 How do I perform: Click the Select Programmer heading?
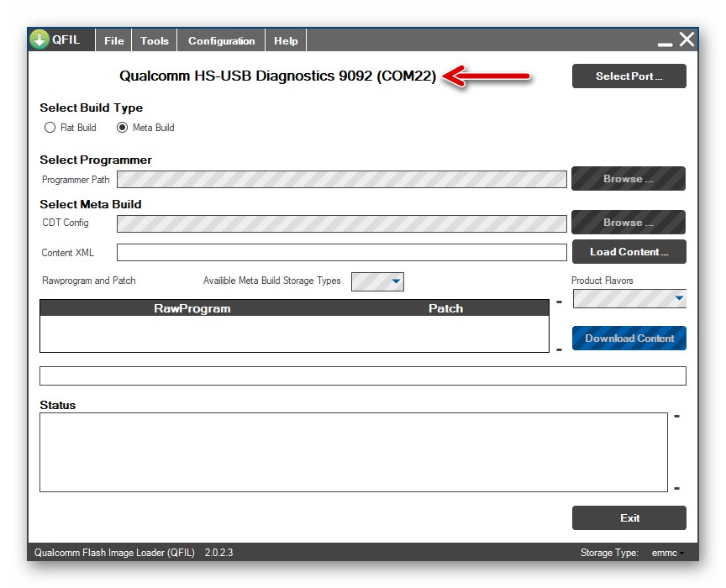pos(96,160)
